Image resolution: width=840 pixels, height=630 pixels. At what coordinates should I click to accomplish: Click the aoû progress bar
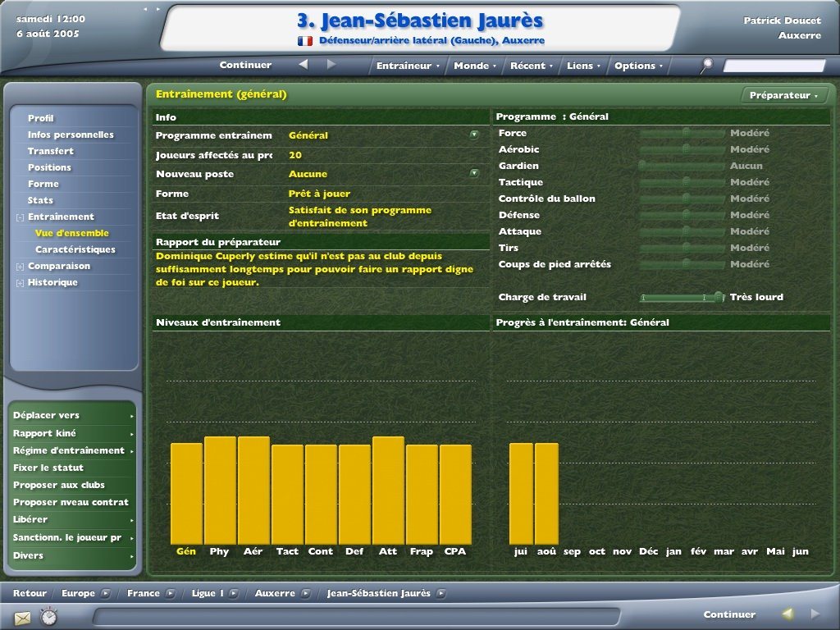pyautogui.click(x=546, y=494)
